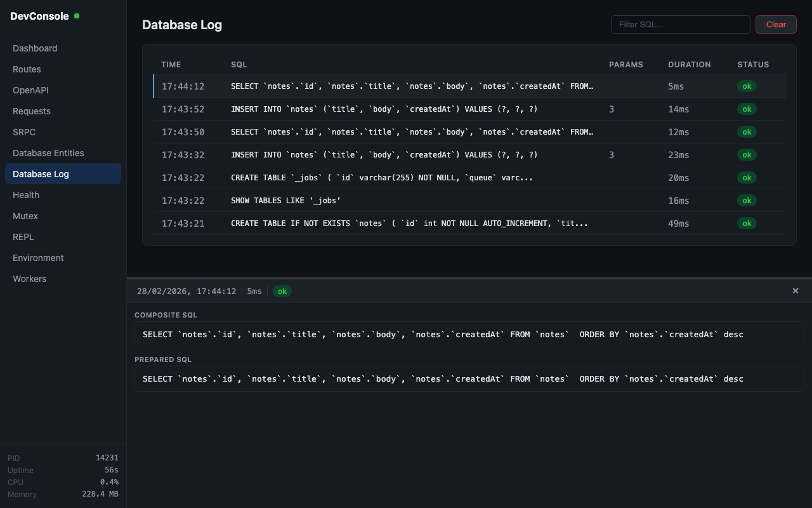This screenshot has height=508, width=812.
Task: Click the SQL column header
Action: pyautogui.click(x=239, y=65)
